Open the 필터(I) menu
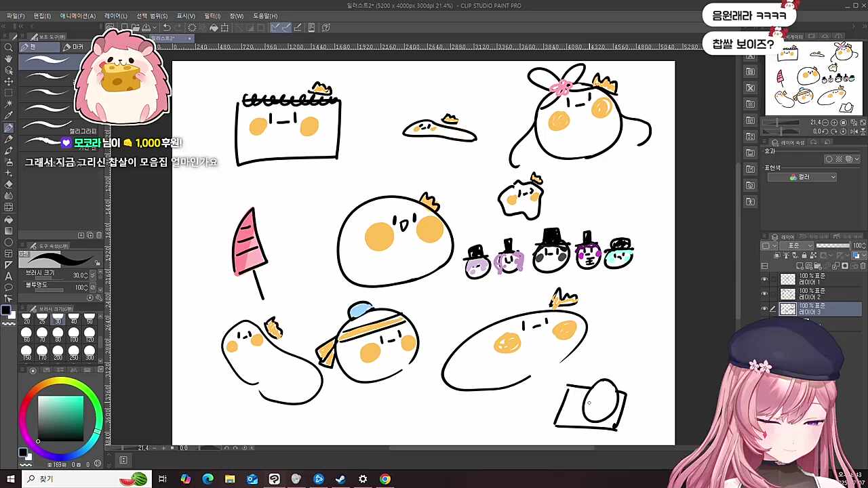This screenshot has height=488, width=868. pyautogui.click(x=212, y=16)
